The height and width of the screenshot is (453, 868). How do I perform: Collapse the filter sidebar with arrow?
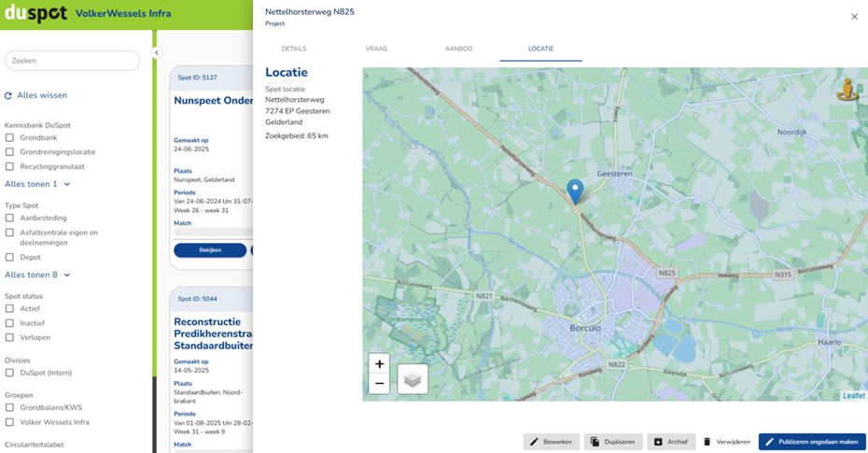(157, 53)
